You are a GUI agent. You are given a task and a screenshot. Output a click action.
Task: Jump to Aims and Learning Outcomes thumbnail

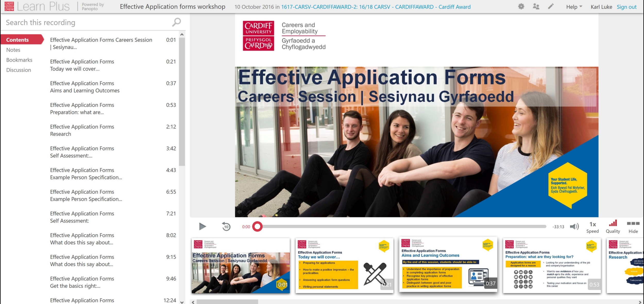(x=448, y=265)
